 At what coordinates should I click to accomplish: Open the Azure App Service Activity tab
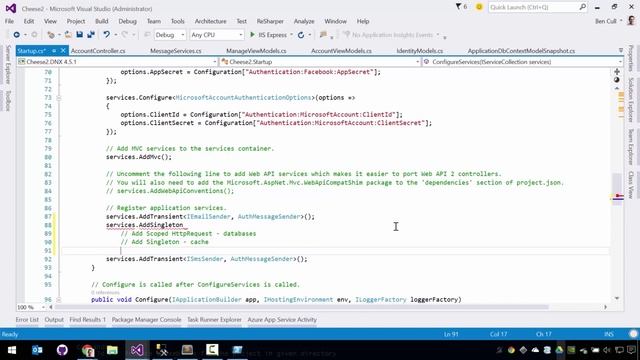282,320
